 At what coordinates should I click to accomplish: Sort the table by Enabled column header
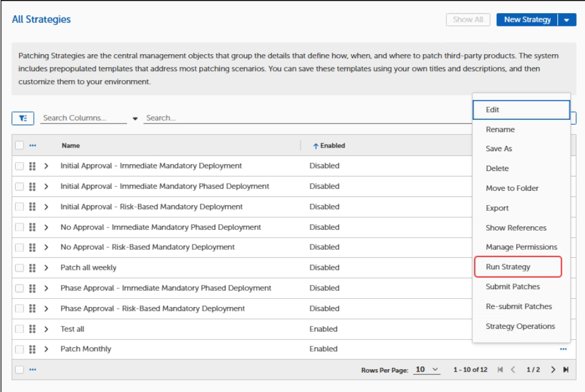(332, 145)
